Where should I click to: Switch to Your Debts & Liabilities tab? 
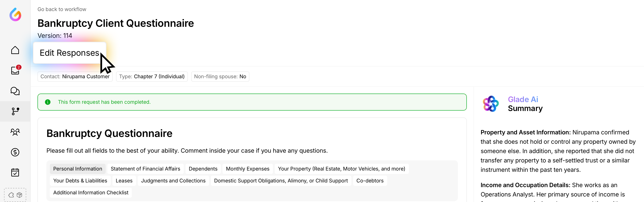pyautogui.click(x=80, y=181)
